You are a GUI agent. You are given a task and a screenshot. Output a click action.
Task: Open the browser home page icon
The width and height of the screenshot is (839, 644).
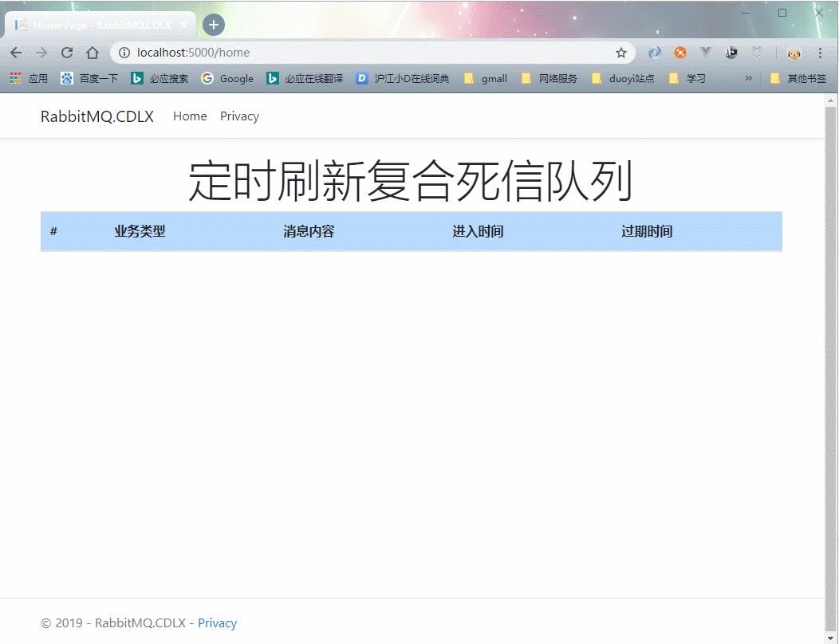[93, 53]
